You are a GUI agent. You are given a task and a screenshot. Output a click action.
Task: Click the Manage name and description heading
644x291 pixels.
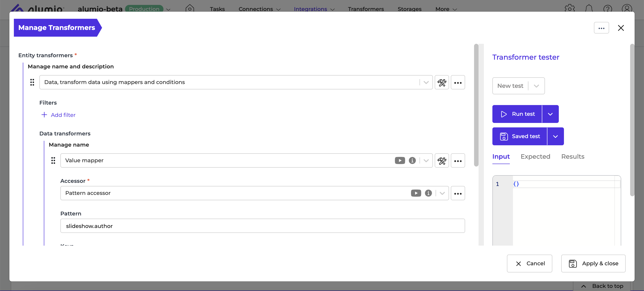71,66
